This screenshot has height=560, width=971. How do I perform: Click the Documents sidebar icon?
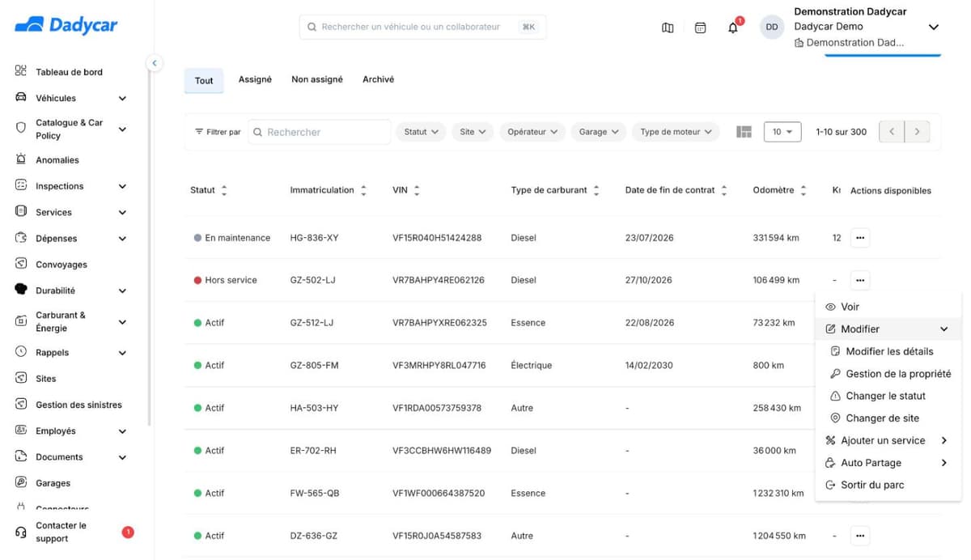pyautogui.click(x=21, y=456)
